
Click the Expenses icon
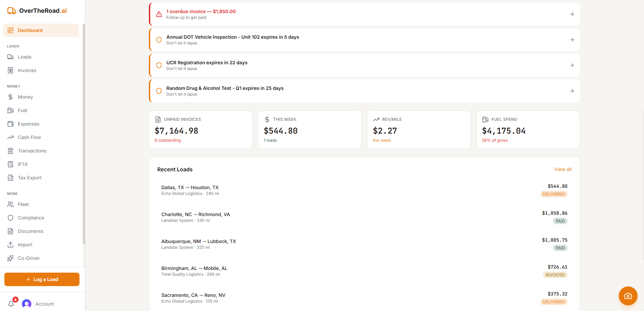point(11,124)
